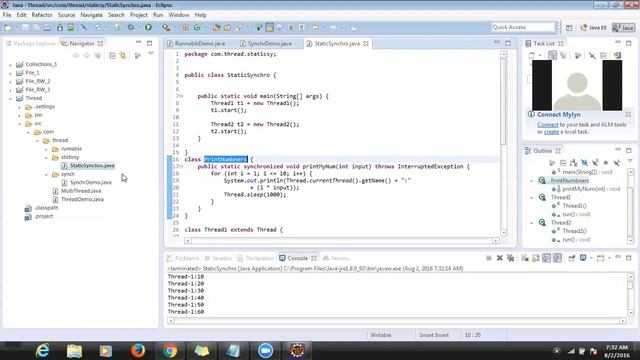Screen dimensions: 640x360
Task: Collapse PrintNumbers class in Outline
Action: point(532,180)
